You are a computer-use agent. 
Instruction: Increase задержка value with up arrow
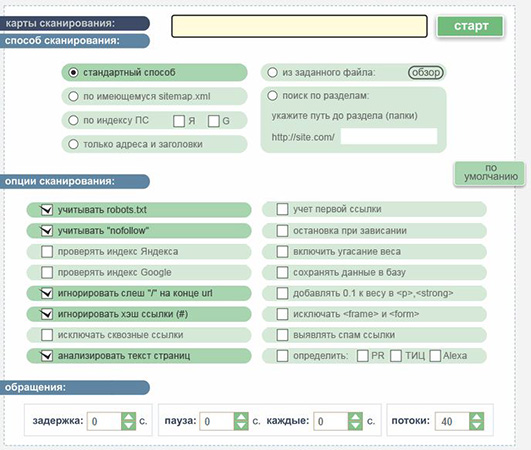pyautogui.click(x=128, y=417)
